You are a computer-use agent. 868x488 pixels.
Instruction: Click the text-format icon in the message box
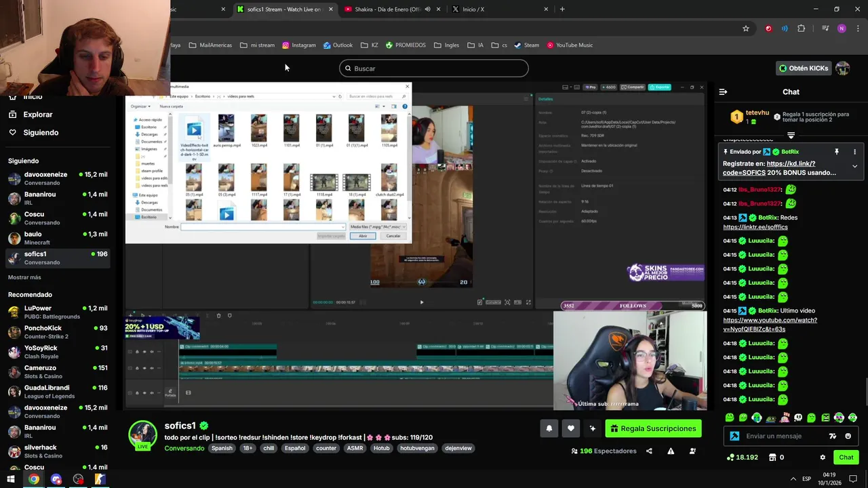[833, 436]
